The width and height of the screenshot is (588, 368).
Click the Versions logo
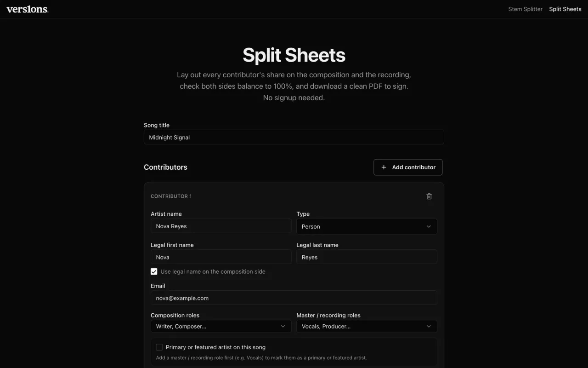coord(27,9)
